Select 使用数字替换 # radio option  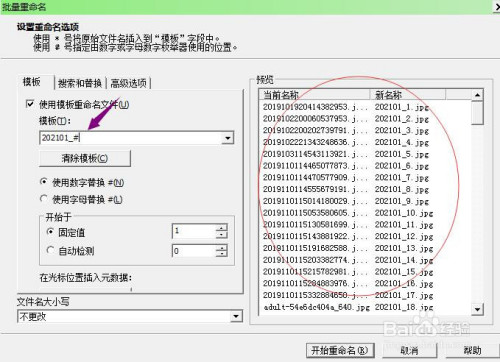point(43,182)
